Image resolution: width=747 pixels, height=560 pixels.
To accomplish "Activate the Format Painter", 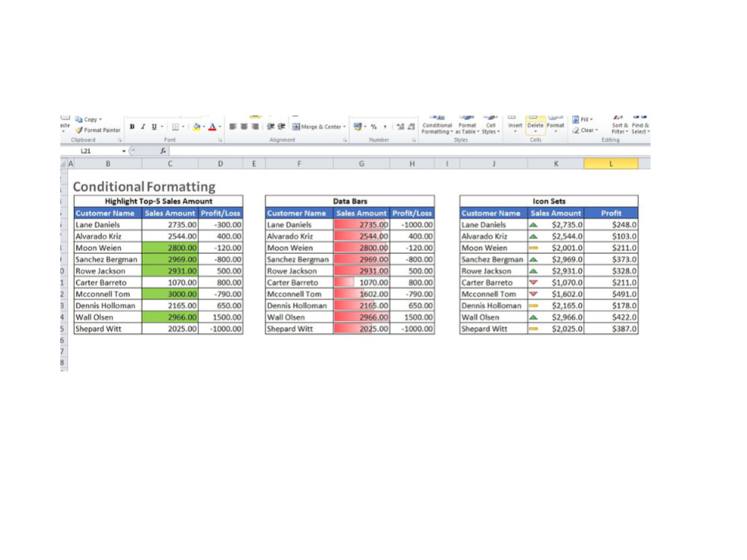I will click(x=98, y=130).
